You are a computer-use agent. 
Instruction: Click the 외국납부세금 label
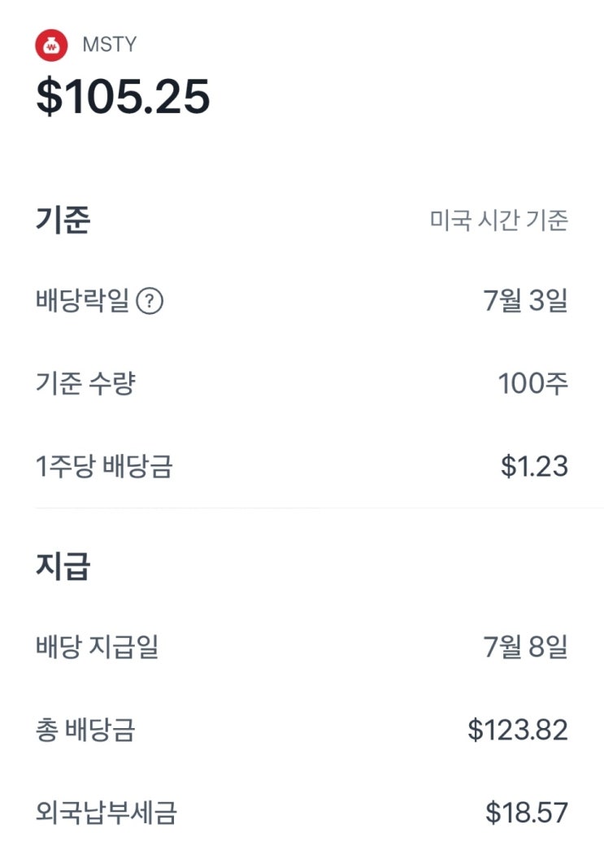coord(106,813)
